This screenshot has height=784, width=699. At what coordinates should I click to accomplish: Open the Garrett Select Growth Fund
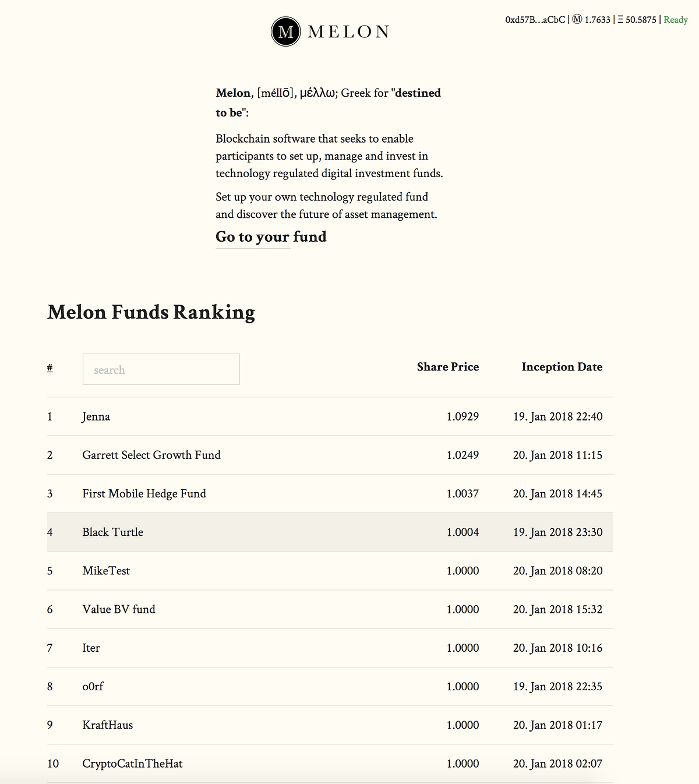151,455
